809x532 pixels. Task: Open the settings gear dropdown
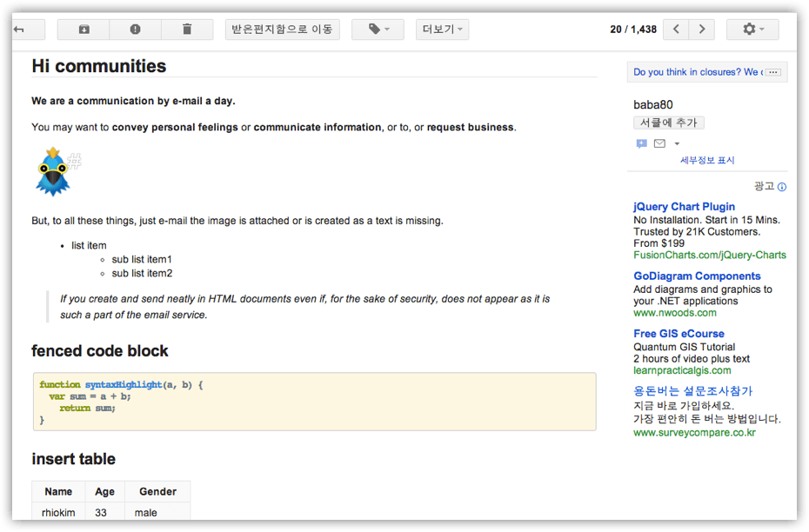[x=752, y=30]
